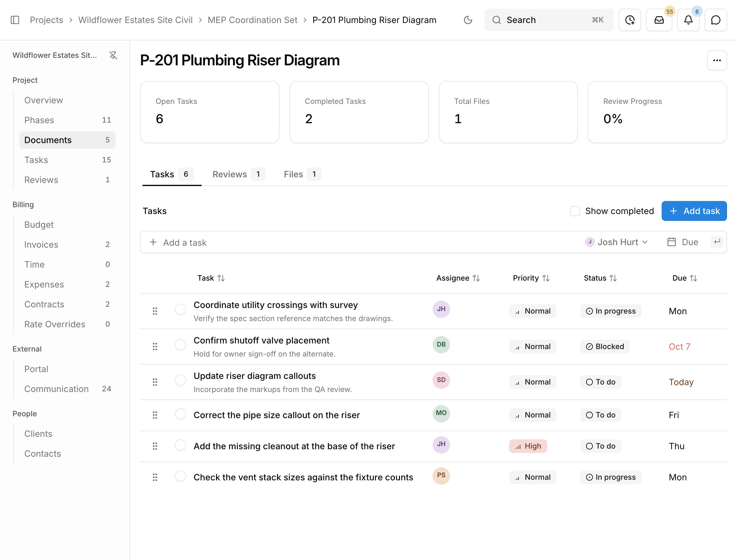Change the High priority badge
This screenshot has height=560, width=737.
[528, 446]
